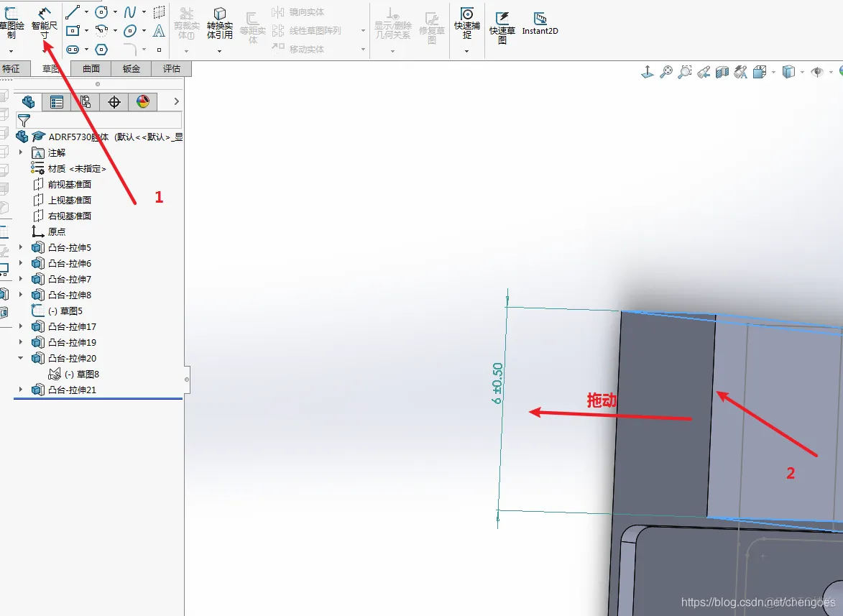843x616 pixels.
Task: Click the feature tree filter funnel icon
Action: pos(24,120)
